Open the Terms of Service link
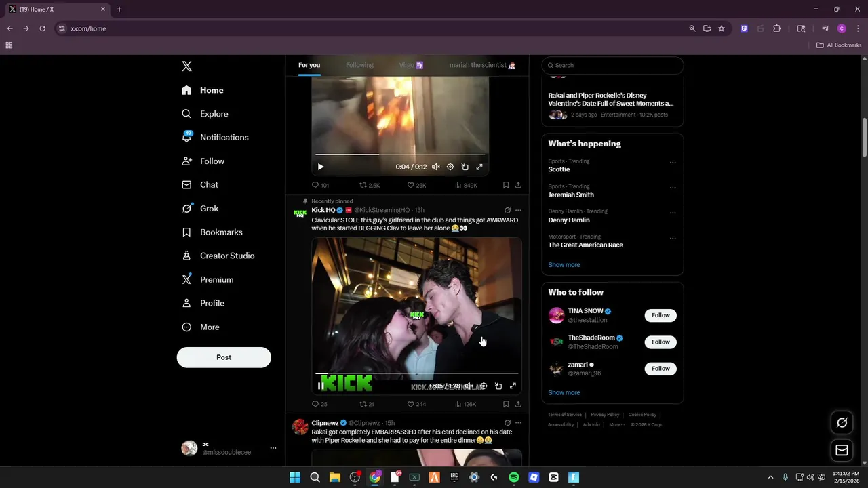868x488 pixels. point(565,415)
